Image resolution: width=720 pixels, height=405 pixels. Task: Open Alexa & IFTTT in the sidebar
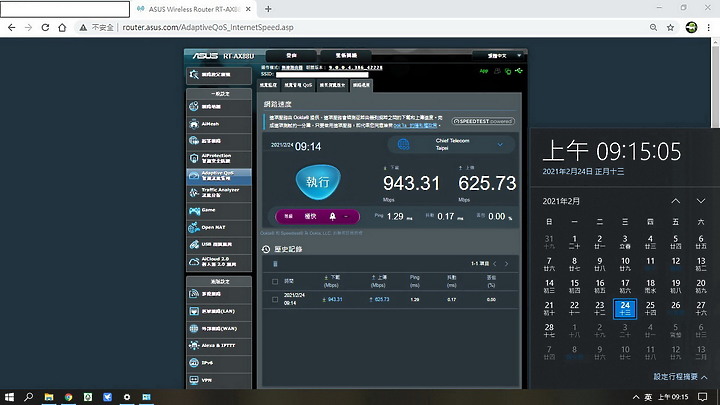pyautogui.click(x=219, y=345)
